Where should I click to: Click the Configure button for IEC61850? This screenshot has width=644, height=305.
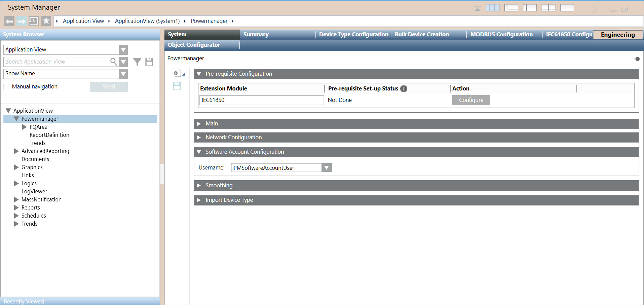(471, 100)
